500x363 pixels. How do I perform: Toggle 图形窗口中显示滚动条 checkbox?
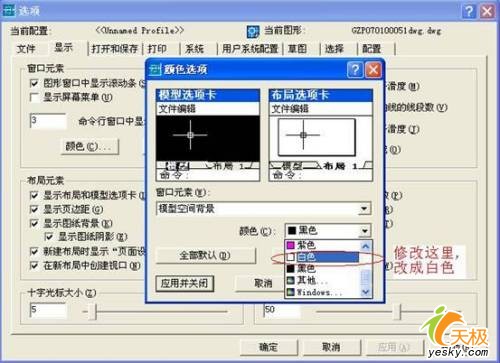tap(34, 83)
